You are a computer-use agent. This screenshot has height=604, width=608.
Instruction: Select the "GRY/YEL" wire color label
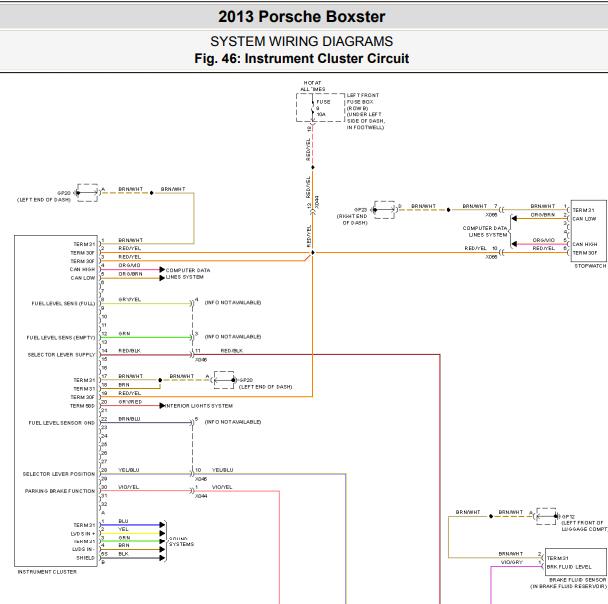coord(129,300)
